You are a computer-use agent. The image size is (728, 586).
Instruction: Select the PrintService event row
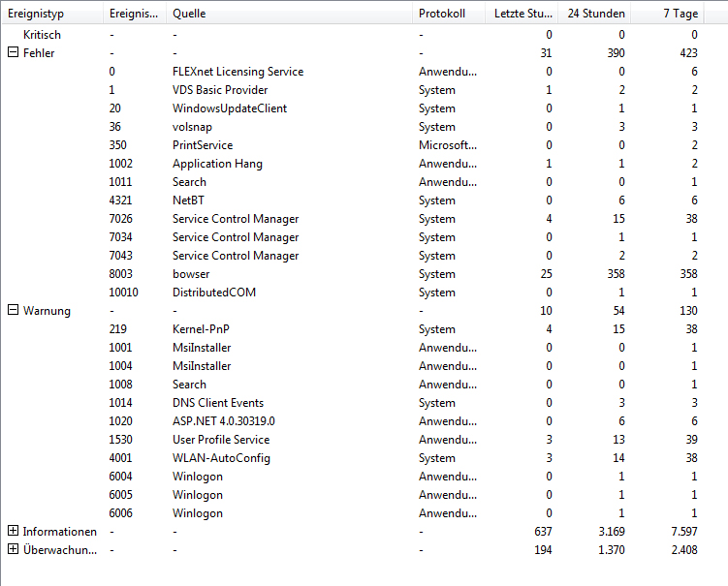[353, 145]
